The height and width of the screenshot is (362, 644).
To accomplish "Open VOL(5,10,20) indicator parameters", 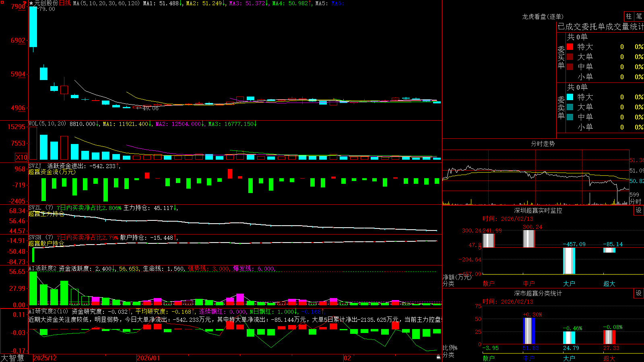I will coord(47,124).
